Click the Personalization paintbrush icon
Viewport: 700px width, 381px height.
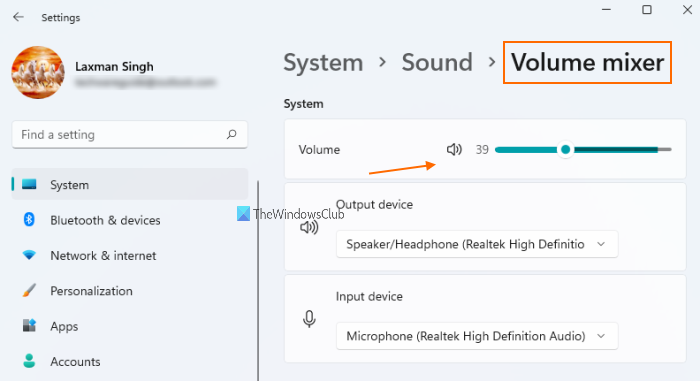click(29, 290)
